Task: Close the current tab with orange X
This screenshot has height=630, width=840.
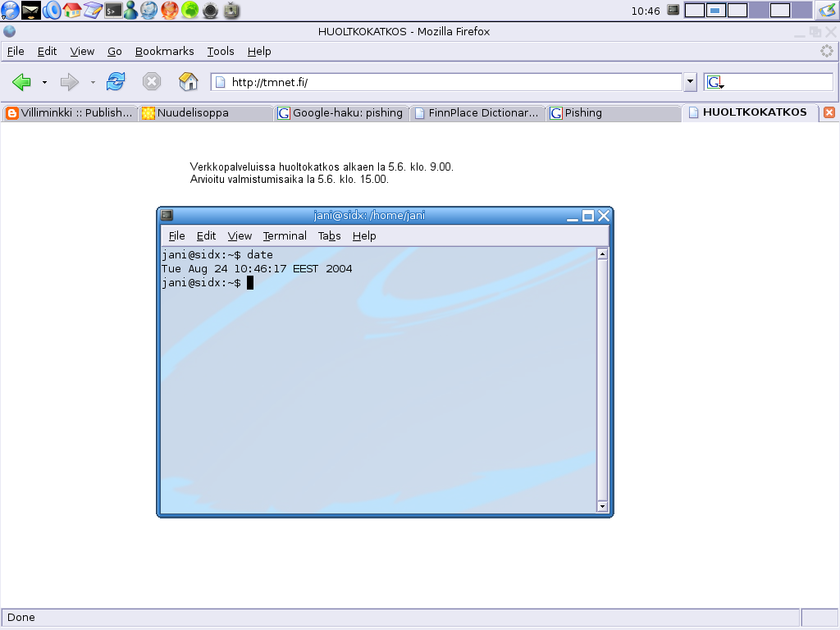Action: click(829, 113)
